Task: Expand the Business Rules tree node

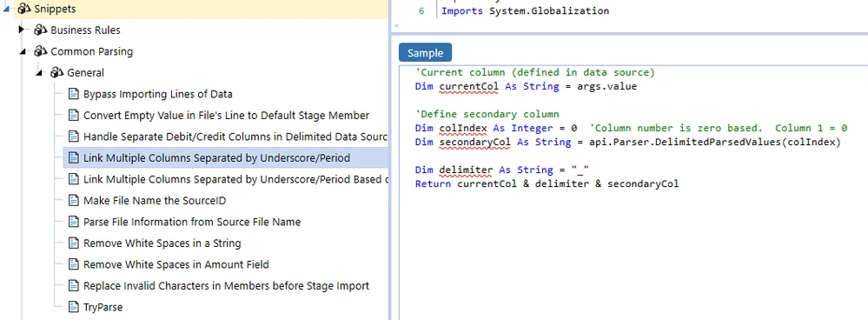Action: (x=22, y=30)
